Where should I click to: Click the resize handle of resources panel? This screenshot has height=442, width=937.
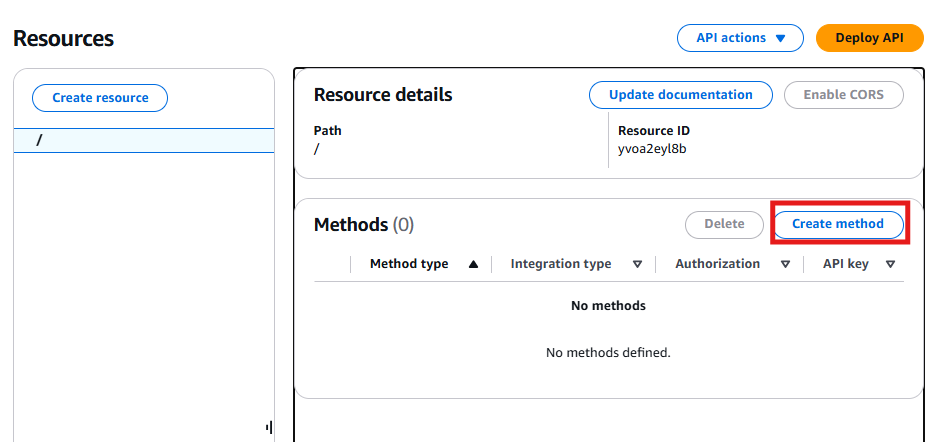click(270, 427)
